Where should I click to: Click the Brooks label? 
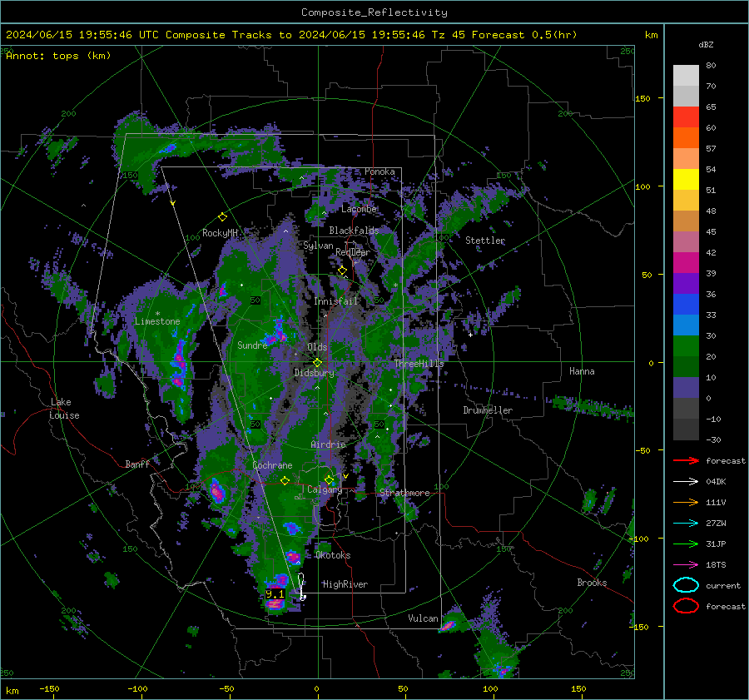point(592,583)
